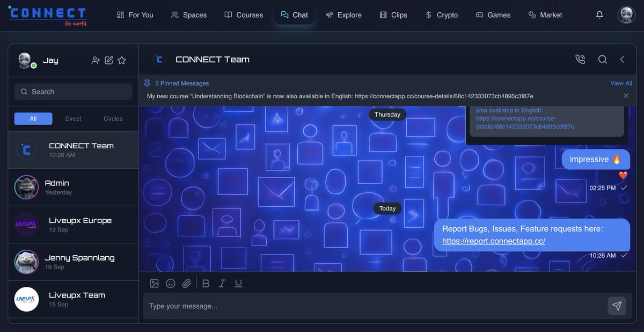Screen dimensions: 644x332
Task: Open the course-details link in message
Action: click(525, 122)
